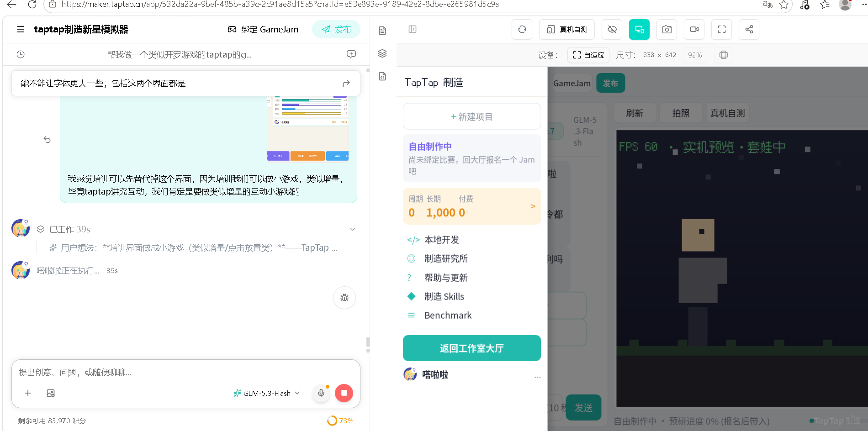Open the three-dot menu beside 嗒啦啦
This screenshot has height=431, width=868.
pyautogui.click(x=537, y=377)
